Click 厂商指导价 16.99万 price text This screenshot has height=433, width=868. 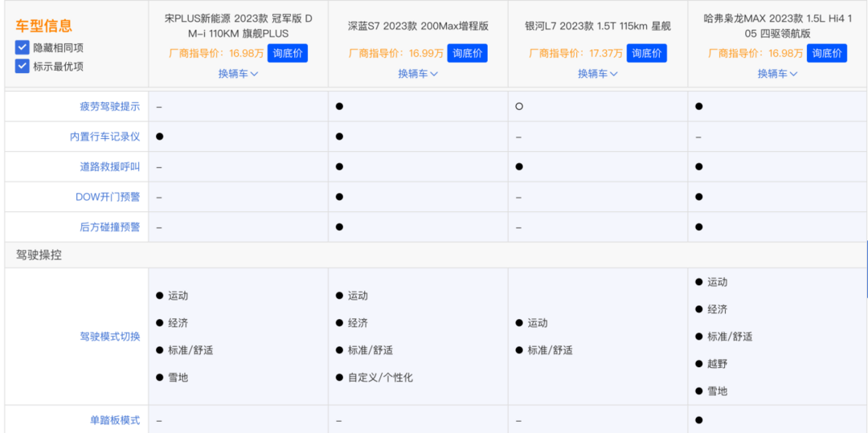[395, 54]
